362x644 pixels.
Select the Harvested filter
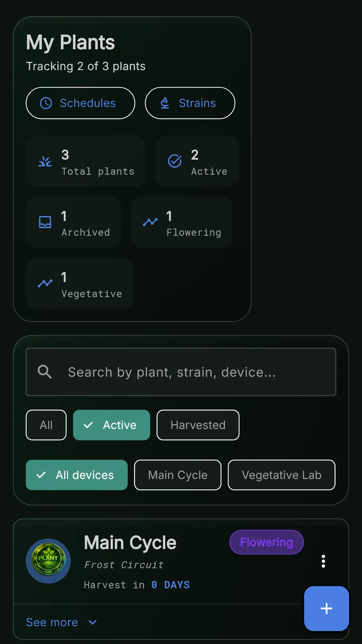point(198,425)
